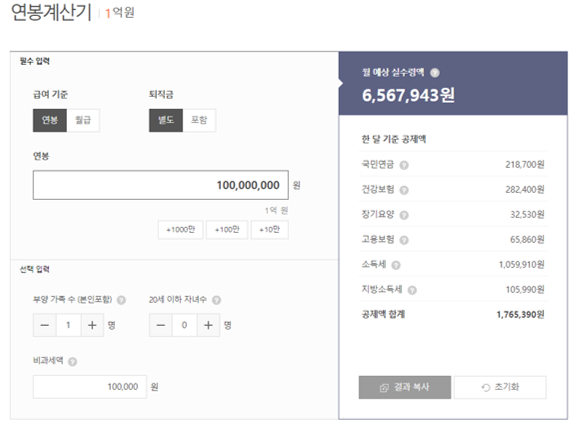Click the 필수 입력 section label
The width and height of the screenshot is (577, 427).
pos(35,61)
